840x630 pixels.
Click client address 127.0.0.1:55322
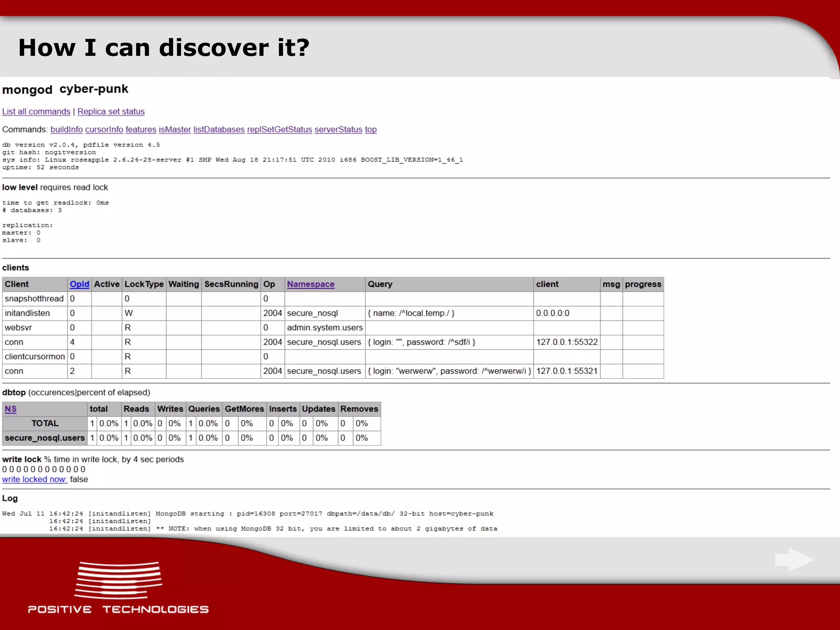point(567,342)
